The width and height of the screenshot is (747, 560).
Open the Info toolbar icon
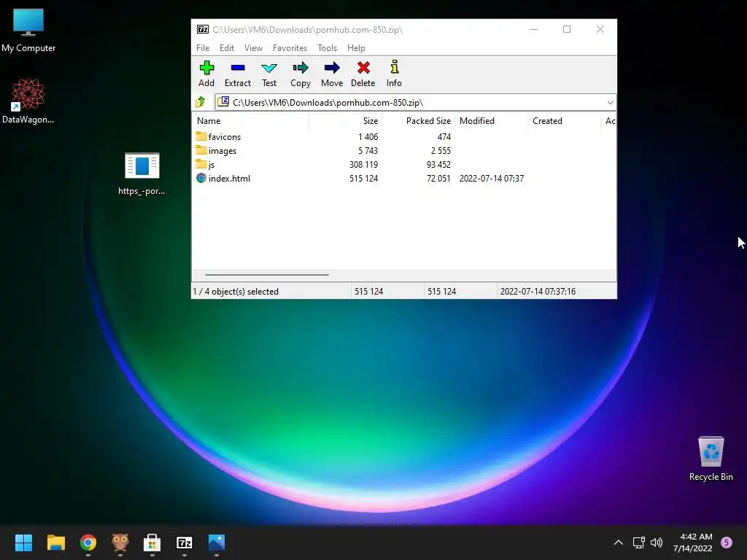tap(394, 67)
